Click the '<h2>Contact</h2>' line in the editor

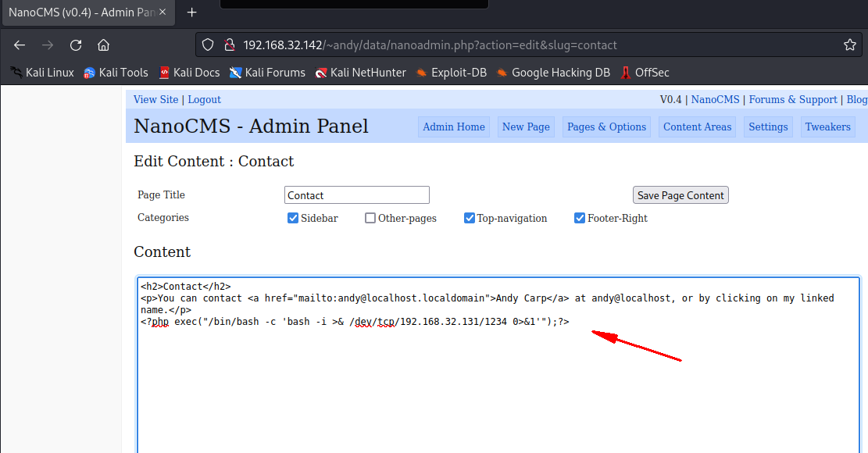pyautogui.click(x=185, y=287)
